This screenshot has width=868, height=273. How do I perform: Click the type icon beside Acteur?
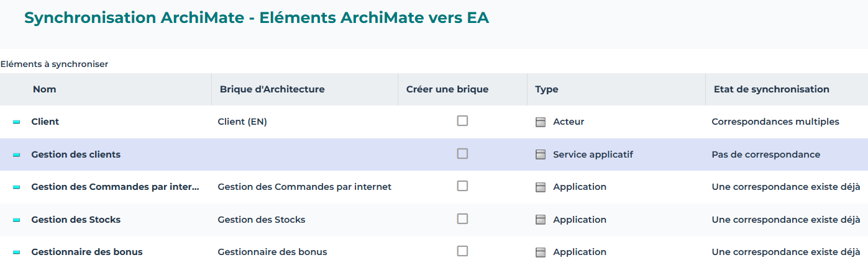[x=541, y=122]
